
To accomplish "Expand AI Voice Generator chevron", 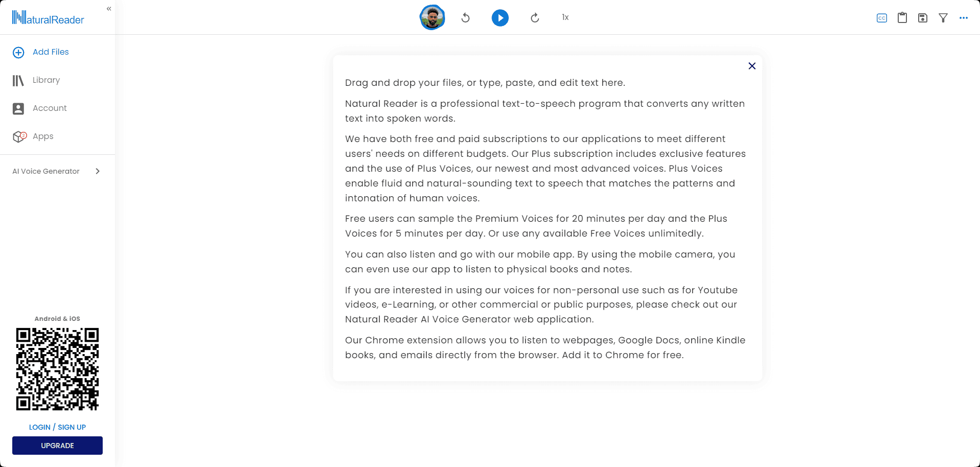I will [x=98, y=171].
